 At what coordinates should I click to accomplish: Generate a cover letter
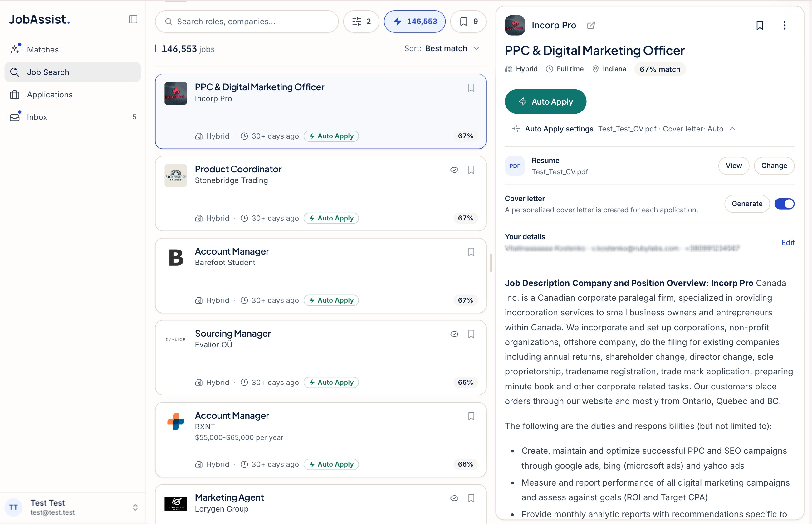coord(747,204)
